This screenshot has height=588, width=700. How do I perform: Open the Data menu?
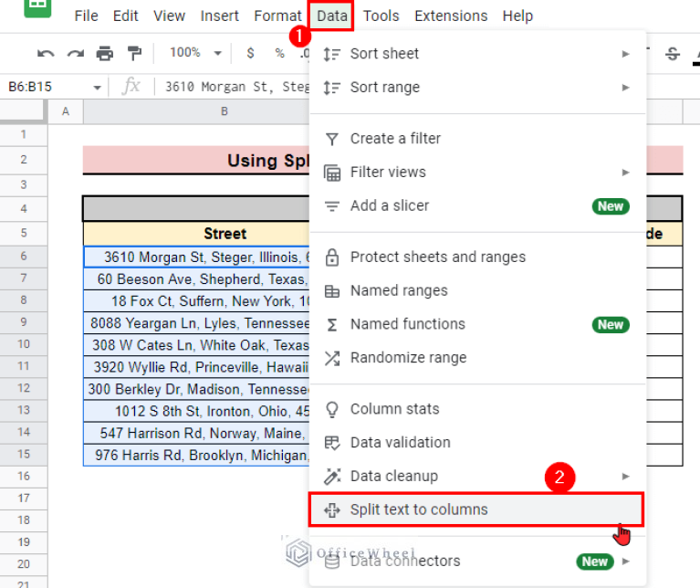point(331,16)
